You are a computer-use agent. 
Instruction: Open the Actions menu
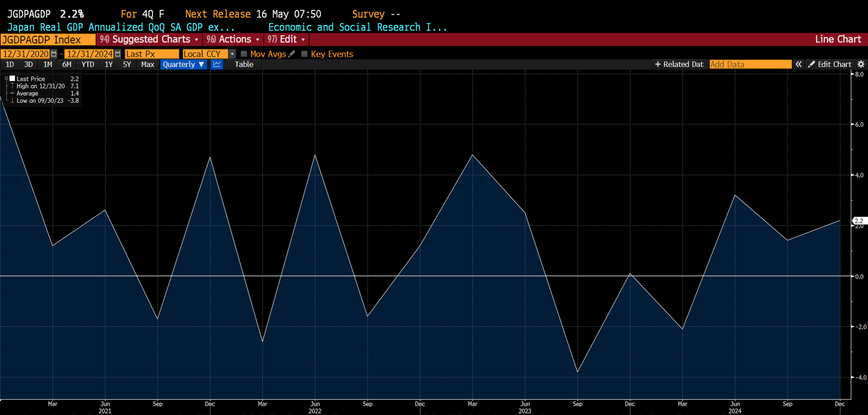coord(233,39)
